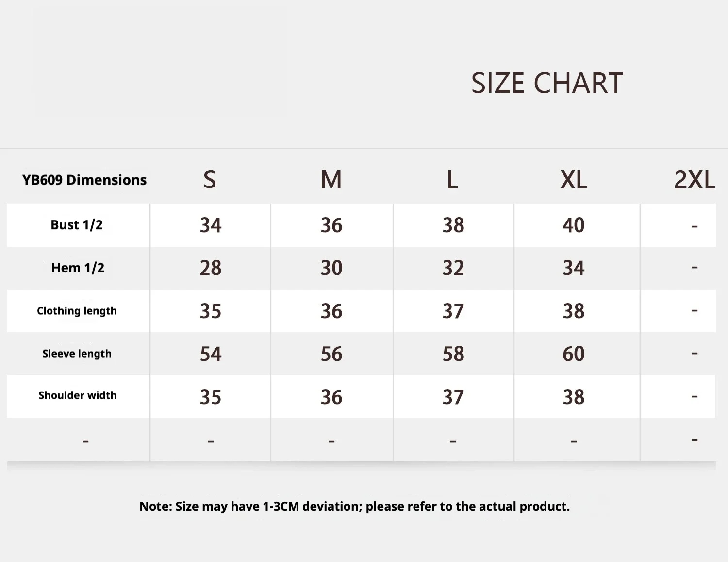Select the XL size column header
This screenshot has width=728, height=562.
click(x=574, y=180)
